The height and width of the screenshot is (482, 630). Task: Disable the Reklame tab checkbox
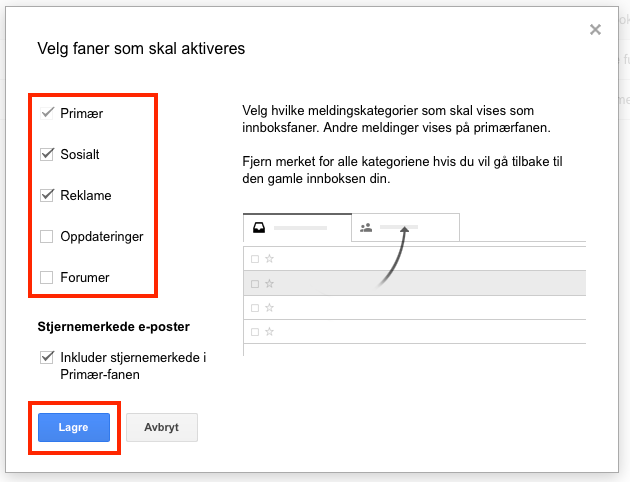(x=46, y=195)
